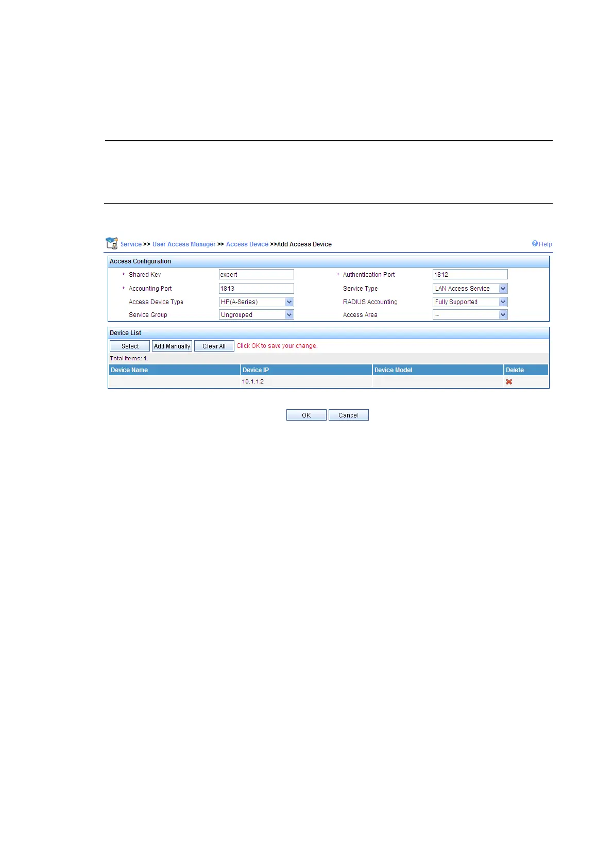The height and width of the screenshot is (868, 613).
Task: Open User Access Manager breadcrumb link
Action: 184,244
